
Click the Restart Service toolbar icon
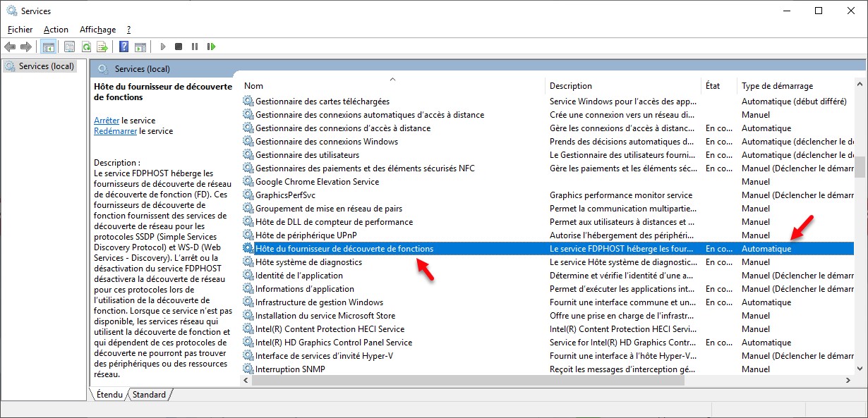pos(211,47)
